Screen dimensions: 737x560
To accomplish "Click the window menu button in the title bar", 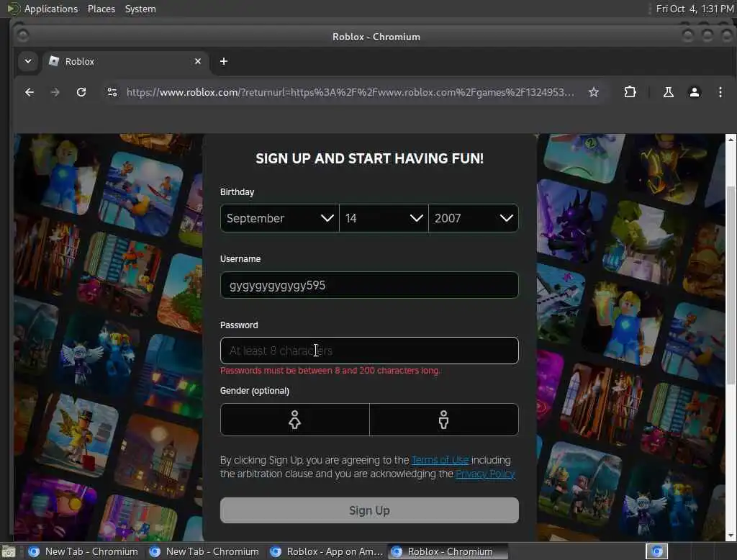I will point(22,35).
